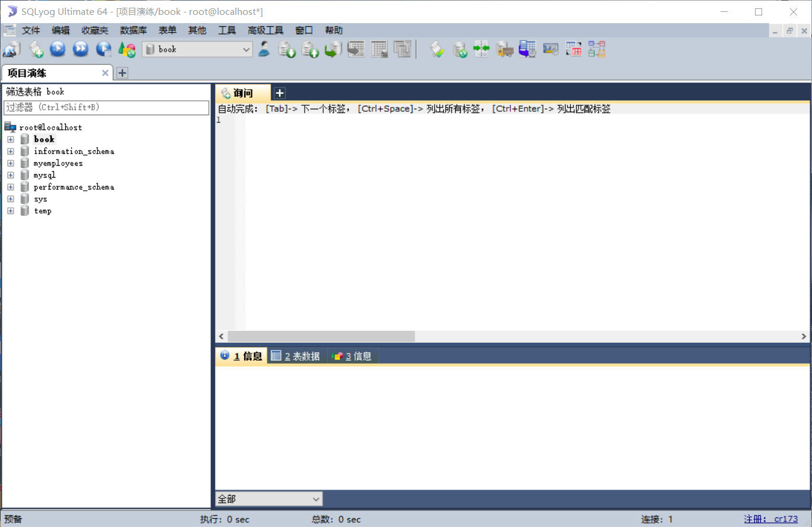Open the 收藏夹 menu
812x527 pixels.
point(95,30)
